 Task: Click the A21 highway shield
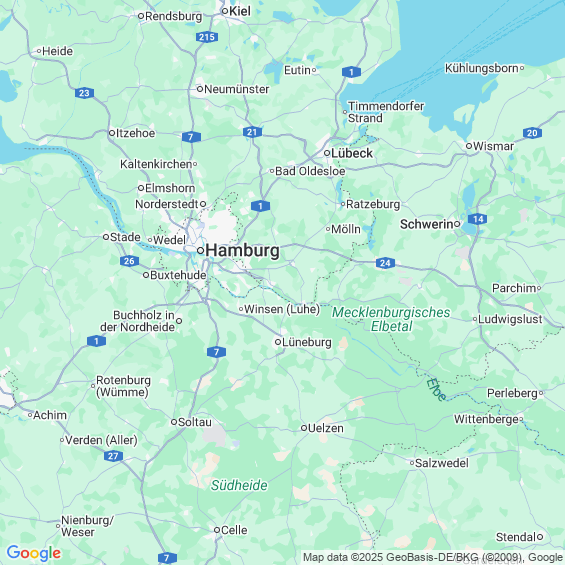tap(252, 132)
